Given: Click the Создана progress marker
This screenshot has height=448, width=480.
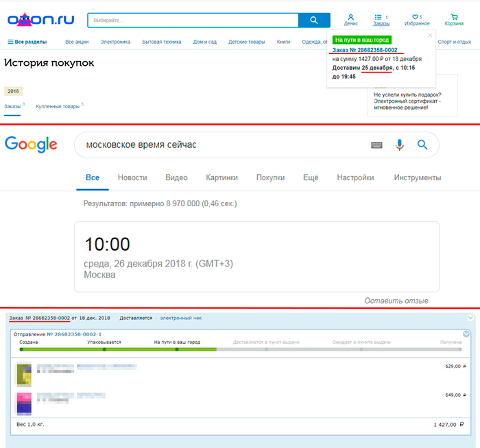Looking at the screenshot, I should pos(21,349).
